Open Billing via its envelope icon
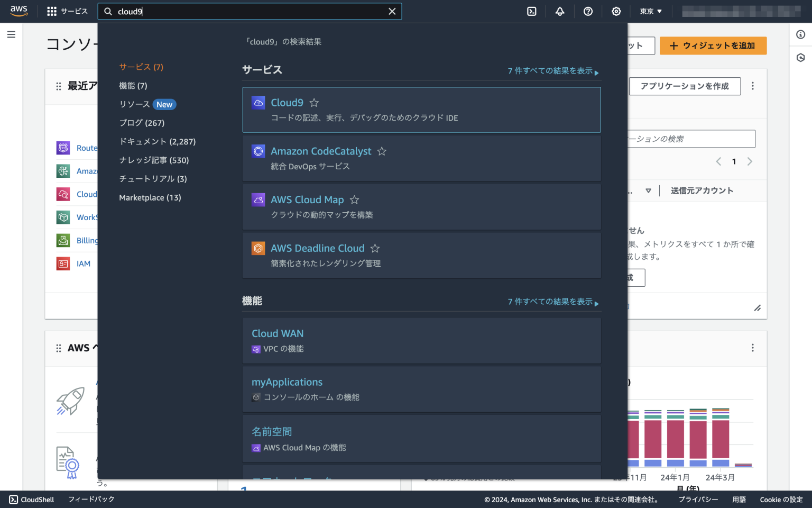This screenshot has height=508, width=812. pyautogui.click(x=63, y=240)
